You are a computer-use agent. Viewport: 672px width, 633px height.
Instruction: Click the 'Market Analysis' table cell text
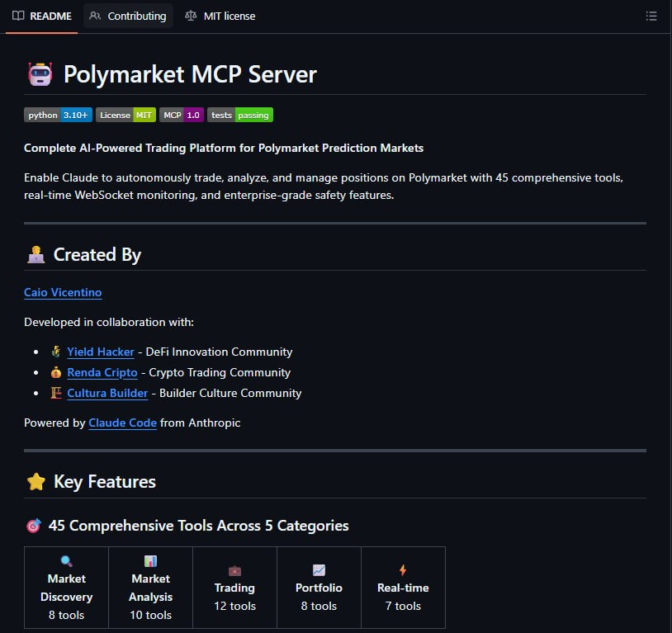coord(150,588)
